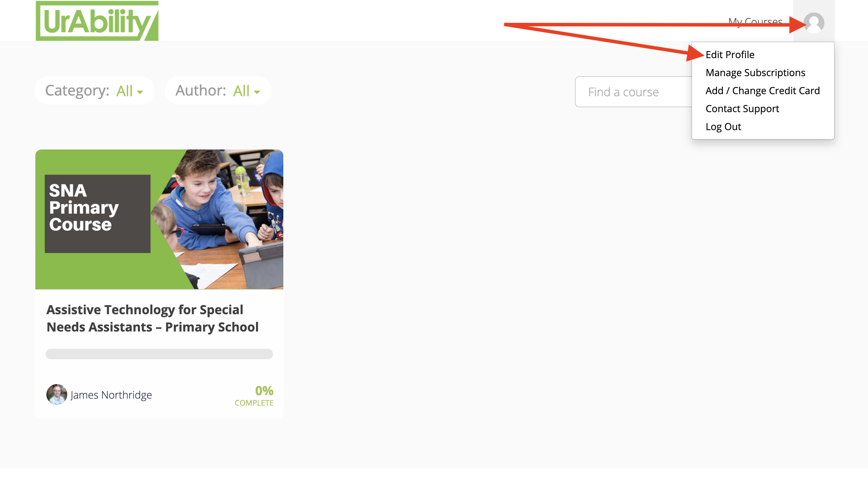868x481 pixels.
Task: Open the Author filter dropdown
Action: (x=218, y=91)
